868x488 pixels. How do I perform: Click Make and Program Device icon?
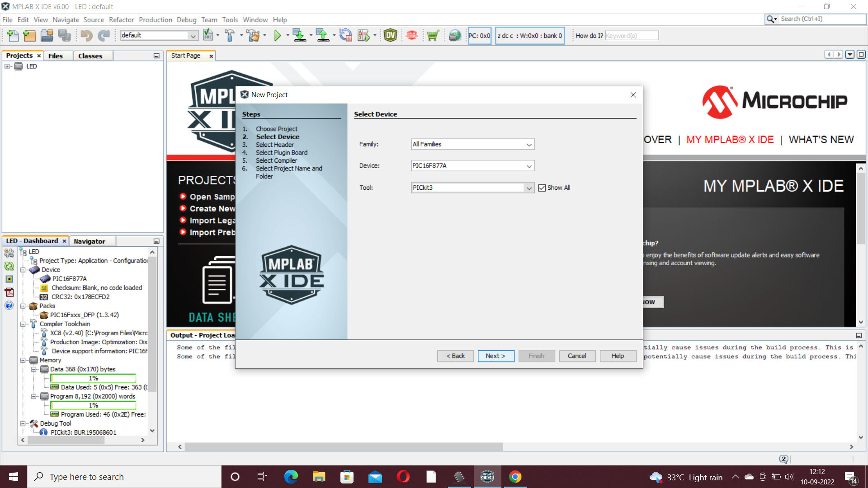[x=299, y=36]
